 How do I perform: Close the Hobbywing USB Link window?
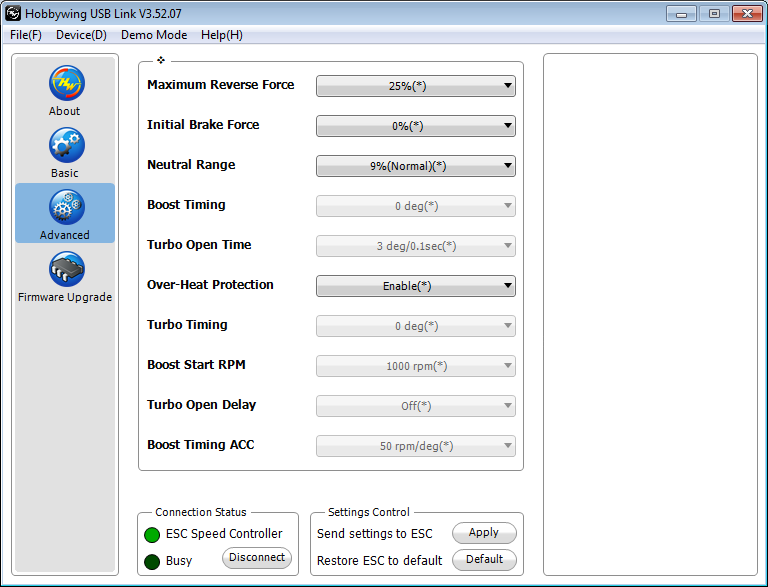pos(747,14)
